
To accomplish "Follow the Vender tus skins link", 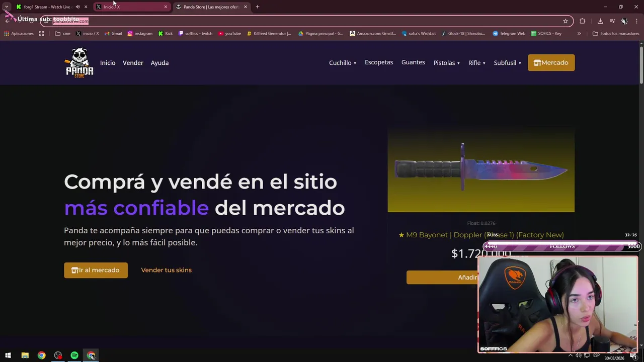I will pyautogui.click(x=166, y=270).
